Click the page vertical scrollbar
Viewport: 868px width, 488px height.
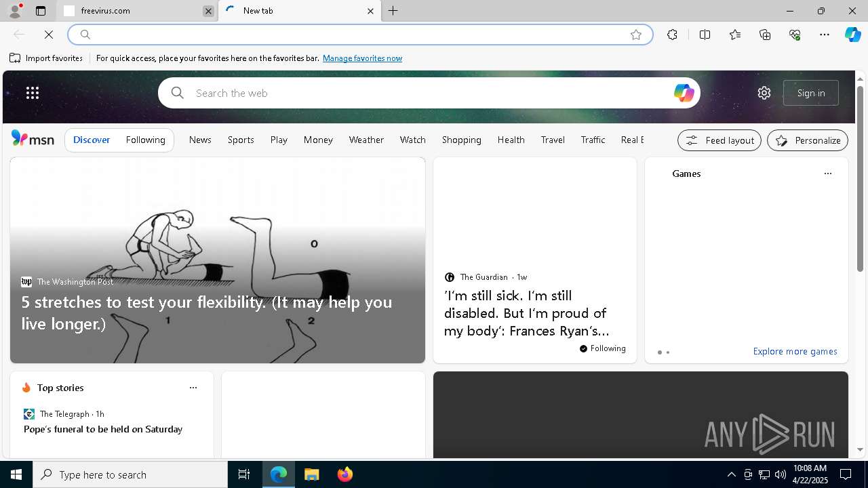(860, 179)
